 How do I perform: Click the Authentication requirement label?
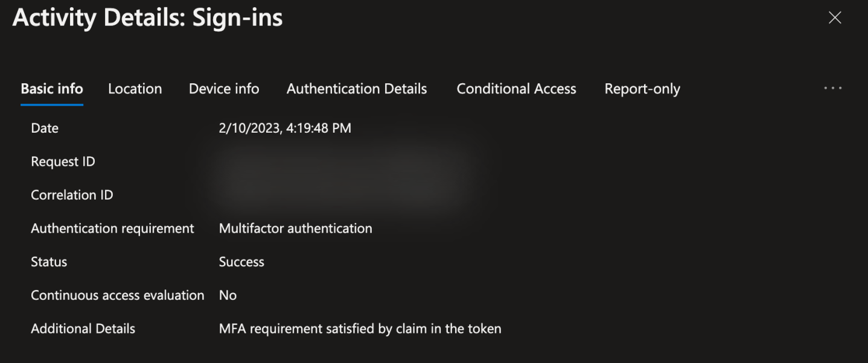(112, 228)
